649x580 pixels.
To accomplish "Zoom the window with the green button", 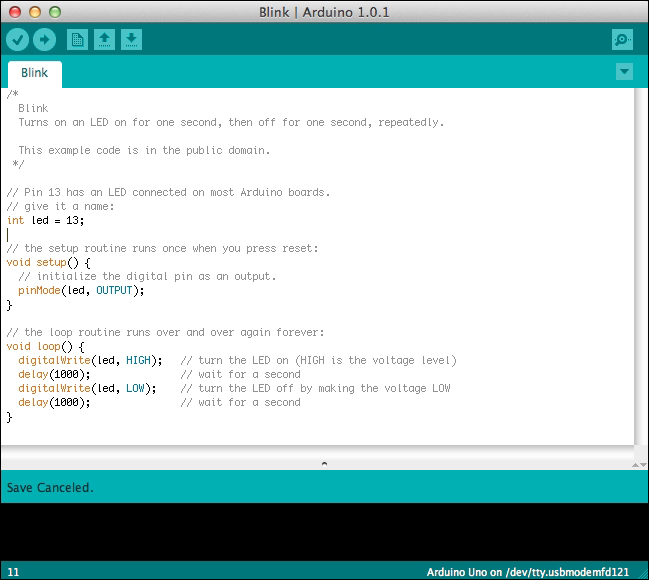I will 55,12.
